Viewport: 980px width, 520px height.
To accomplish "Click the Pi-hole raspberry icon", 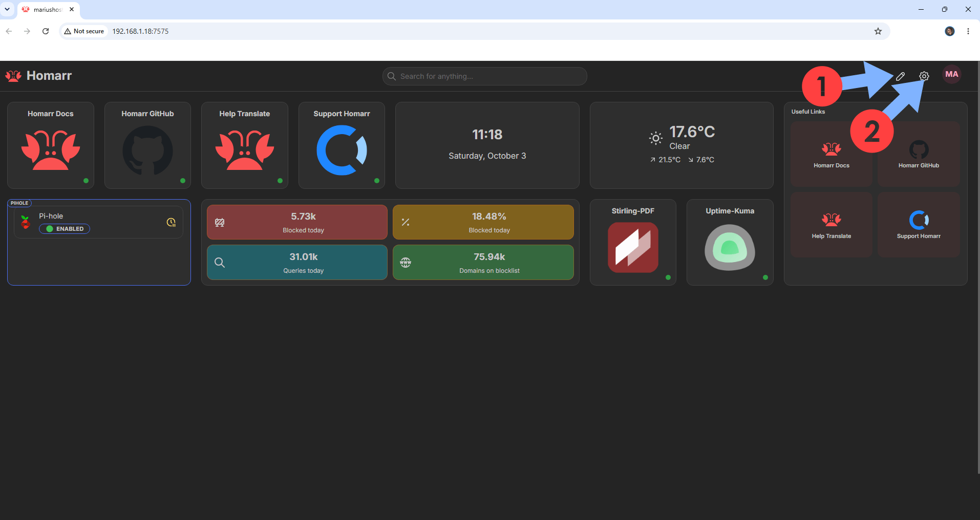I will click(25, 222).
